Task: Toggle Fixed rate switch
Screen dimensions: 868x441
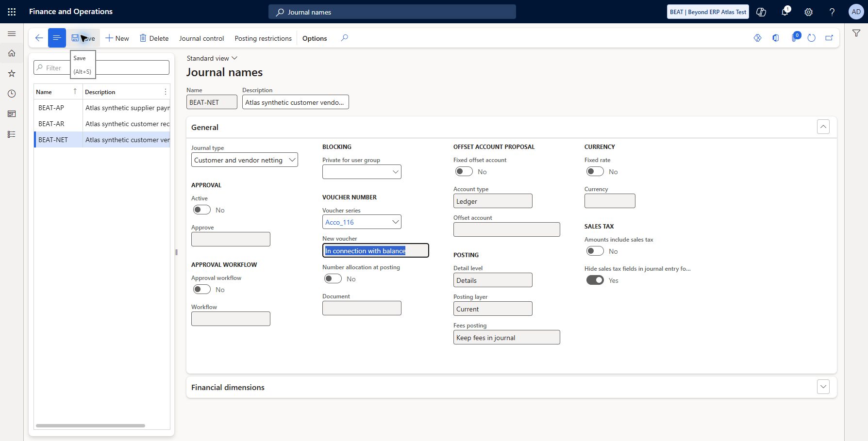Action: (x=595, y=171)
